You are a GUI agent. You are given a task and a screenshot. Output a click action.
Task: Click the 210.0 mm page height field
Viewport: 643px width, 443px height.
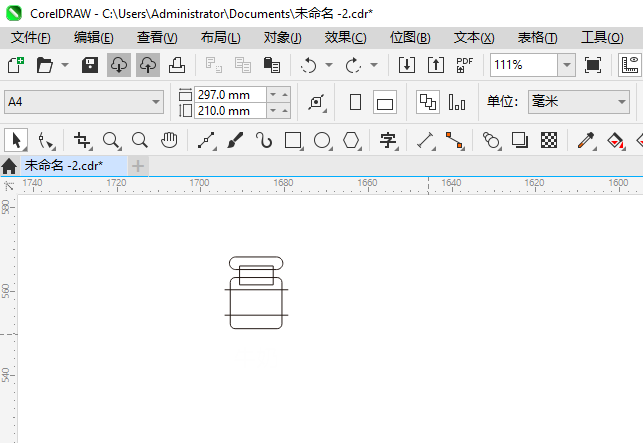230,111
